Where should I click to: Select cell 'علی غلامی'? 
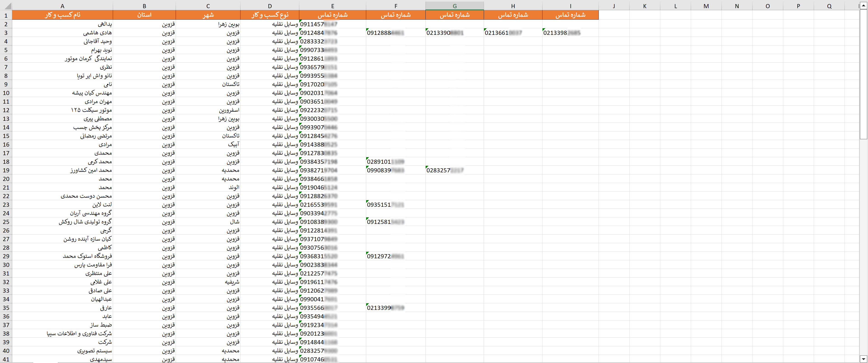[x=62, y=282]
